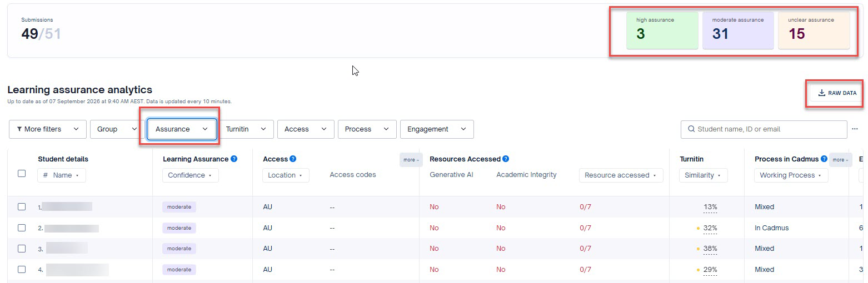Click the Generative AI column heading

coord(451,174)
